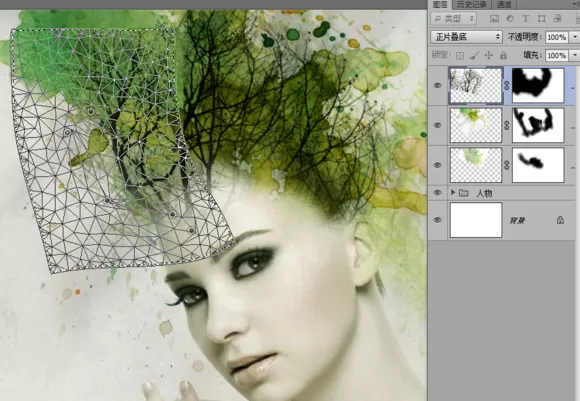Hide the tree branches layer (top eye icon)
The image size is (580, 401).
(x=438, y=85)
